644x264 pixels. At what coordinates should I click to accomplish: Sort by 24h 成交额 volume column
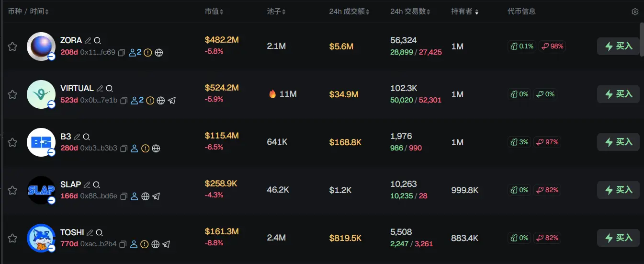pyautogui.click(x=349, y=11)
